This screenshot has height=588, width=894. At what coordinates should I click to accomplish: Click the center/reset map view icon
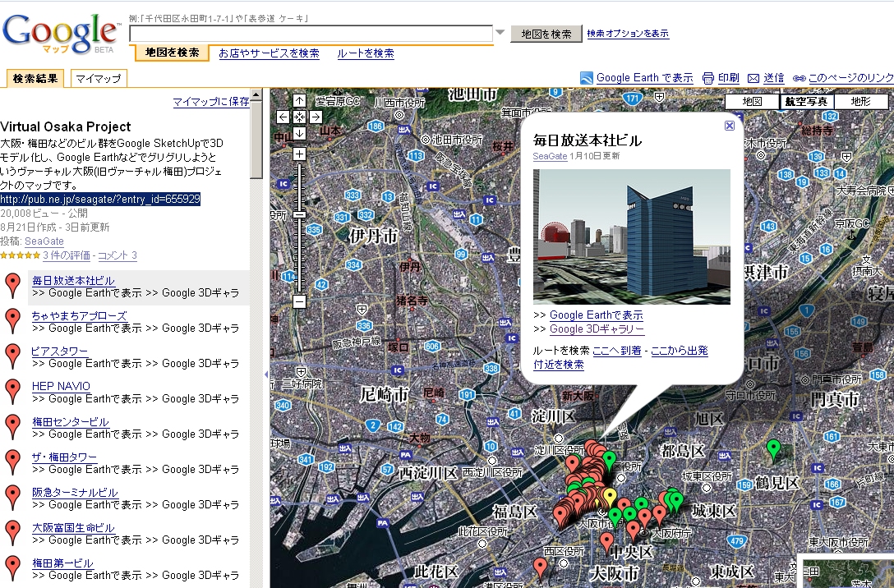pyautogui.click(x=299, y=117)
